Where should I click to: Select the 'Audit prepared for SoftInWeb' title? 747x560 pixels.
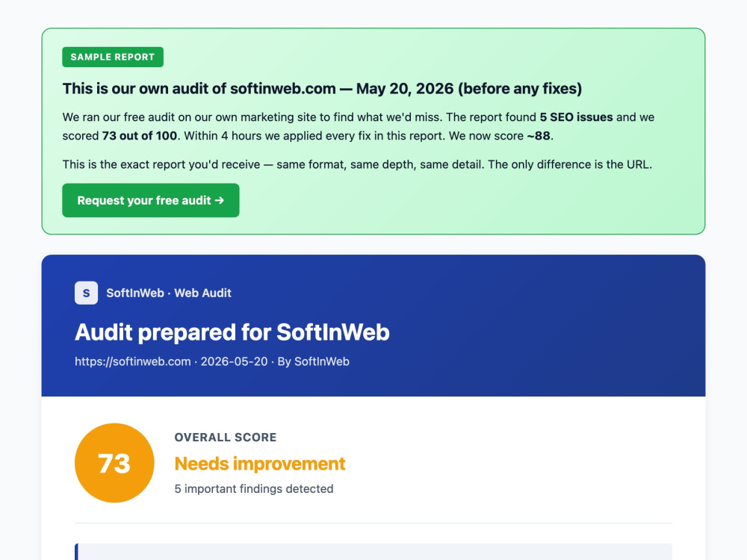pos(232,332)
